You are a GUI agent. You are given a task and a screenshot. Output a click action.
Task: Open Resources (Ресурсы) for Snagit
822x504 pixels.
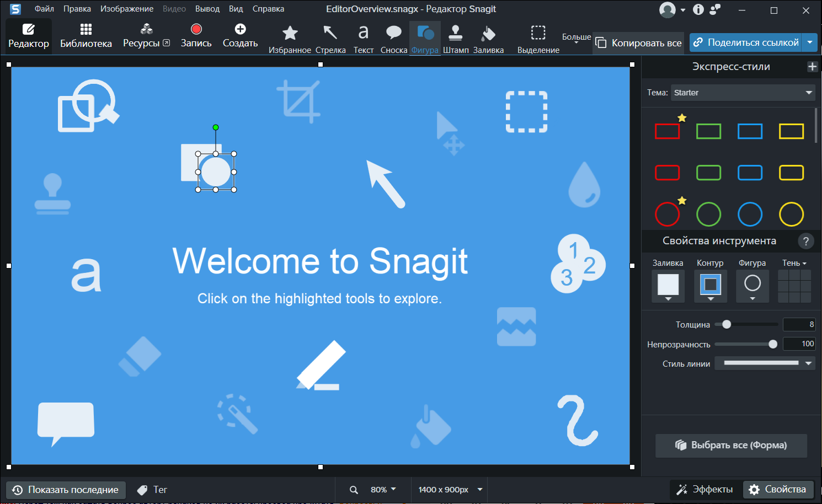(x=146, y=36)
